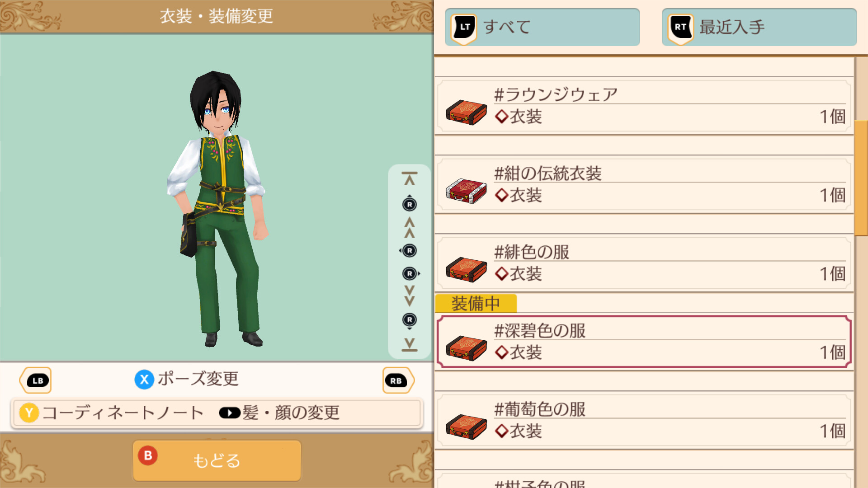Click the もどる back button
Image resolution: width=868 pixels, height=488 pixels.
coord(217,460)
